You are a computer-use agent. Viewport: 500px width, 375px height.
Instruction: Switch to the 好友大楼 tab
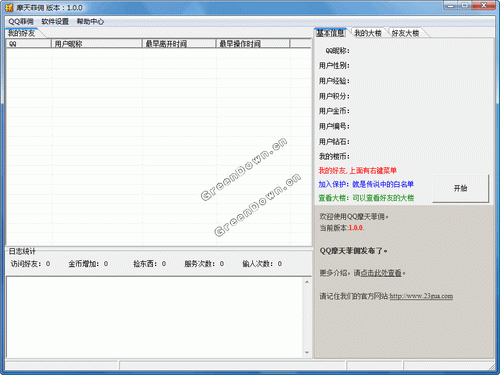(405, 33)
